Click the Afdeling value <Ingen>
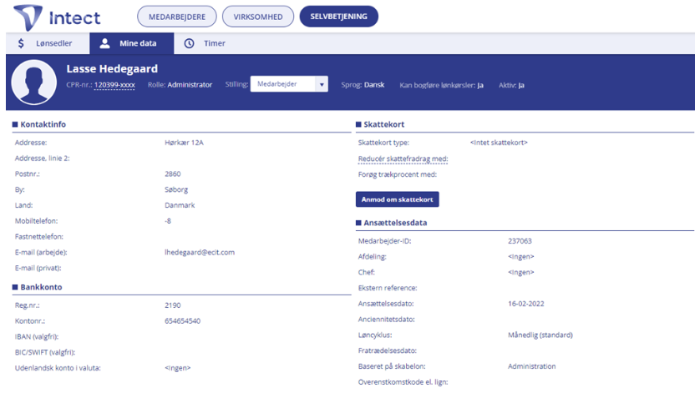Image resolution: width=697 pixels, height=396 pixels. point(521,256)
